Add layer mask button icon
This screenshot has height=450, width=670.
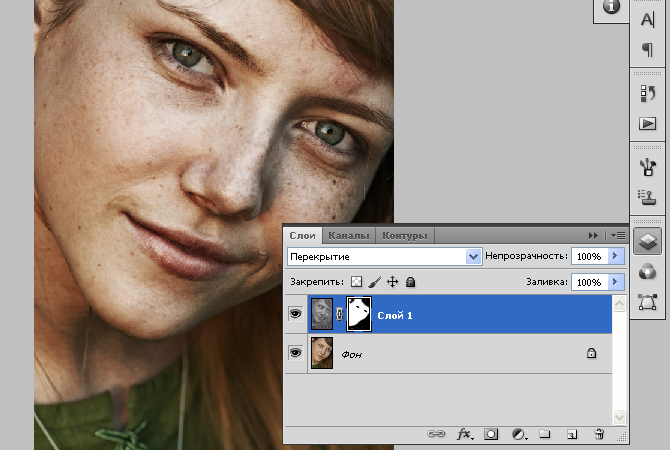click(491, 434)
